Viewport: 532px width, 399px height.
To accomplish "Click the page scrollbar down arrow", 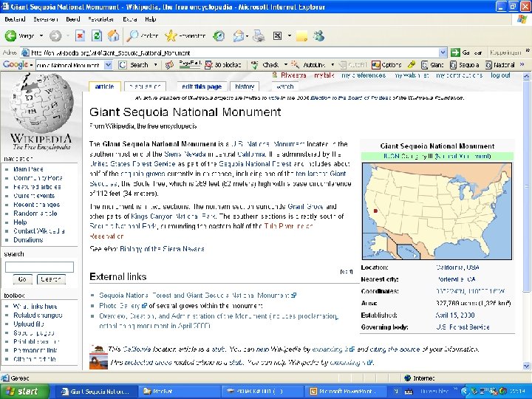I will (527, 366).
